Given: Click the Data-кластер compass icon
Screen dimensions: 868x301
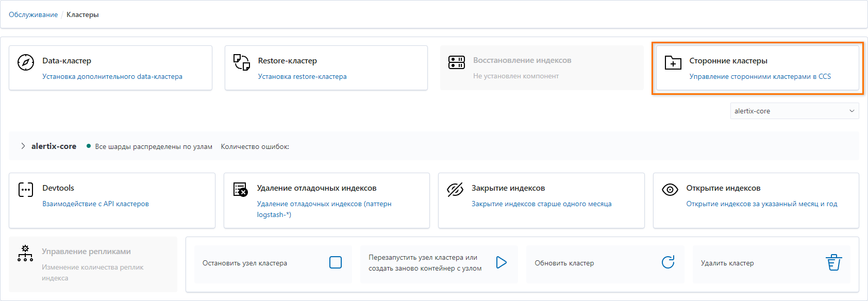Looking at the screenshot, I should (26, 62).
